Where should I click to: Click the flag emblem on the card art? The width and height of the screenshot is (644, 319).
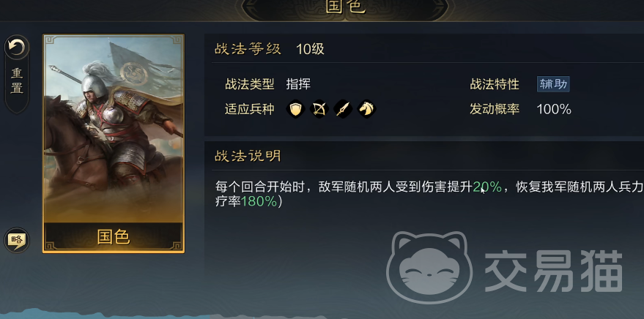[x=133, y=74]
